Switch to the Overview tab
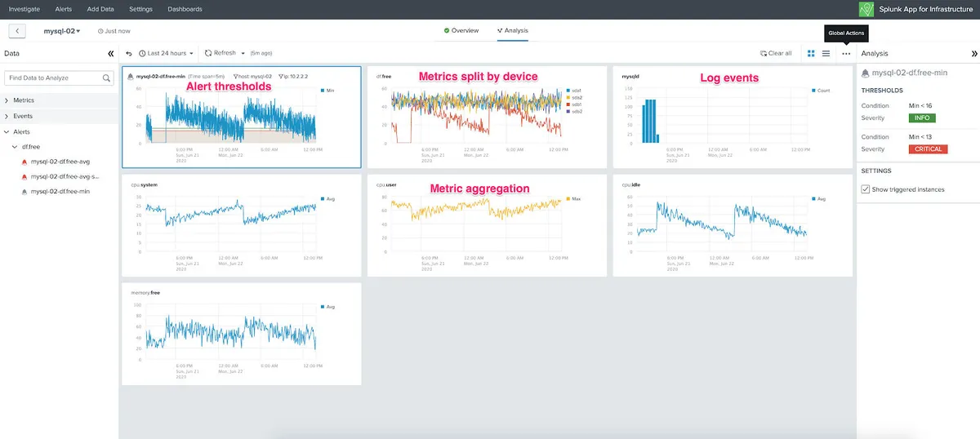Screen dimensions: 980x439 (x=461, y=31)
